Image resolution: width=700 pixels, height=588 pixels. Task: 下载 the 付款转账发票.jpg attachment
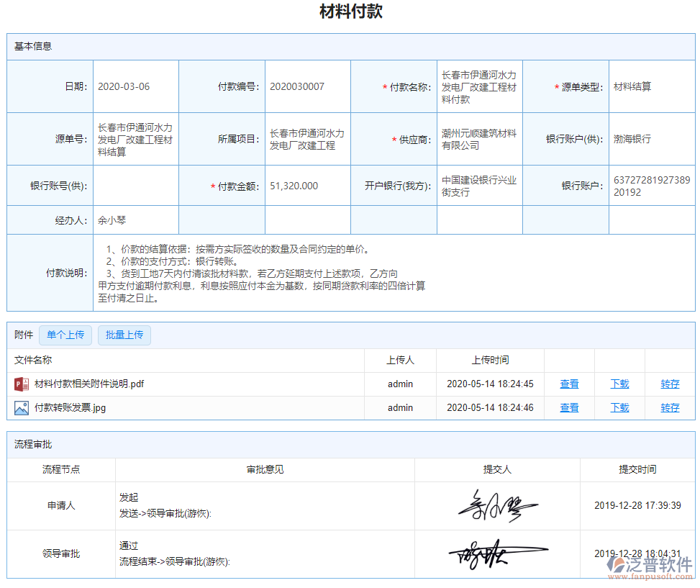point(619,407)
